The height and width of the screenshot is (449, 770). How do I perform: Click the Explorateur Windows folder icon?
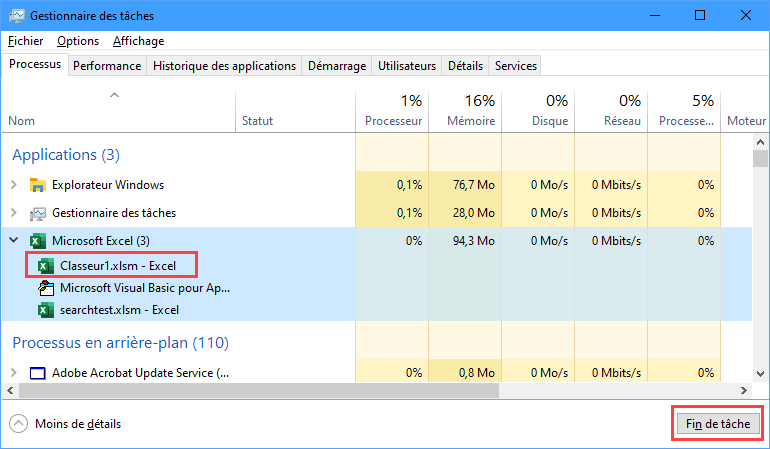click(x=38, y=185)
